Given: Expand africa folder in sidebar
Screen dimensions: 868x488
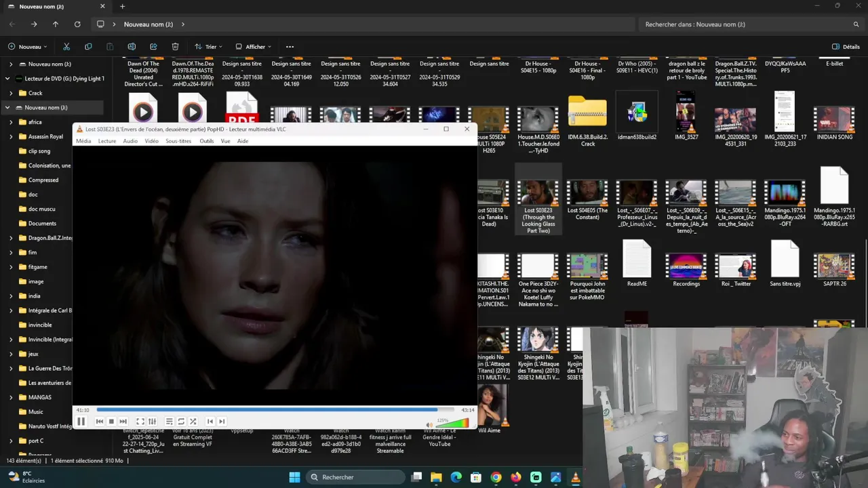Looking at the screenshot, I should (x=11, y=122).
